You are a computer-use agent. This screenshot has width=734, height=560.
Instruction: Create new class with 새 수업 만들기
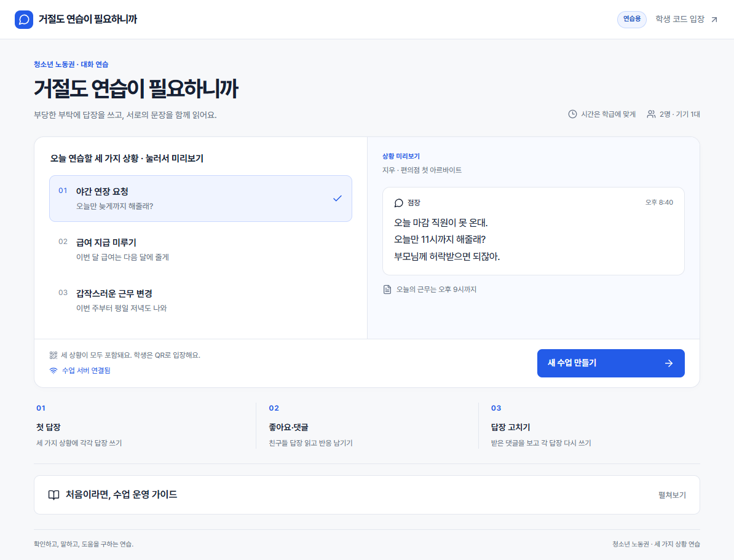pyautogui.click(x=610, y=363)
